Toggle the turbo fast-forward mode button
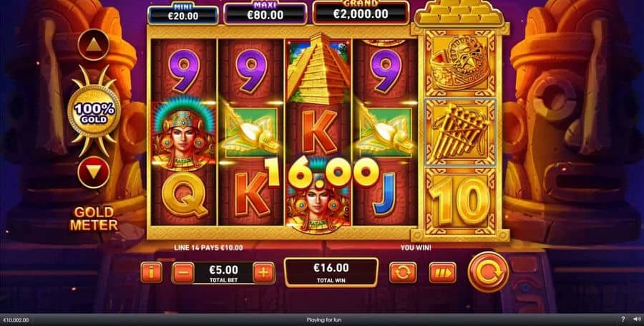This screenshot has height=326, width=644. pos(443,272)
